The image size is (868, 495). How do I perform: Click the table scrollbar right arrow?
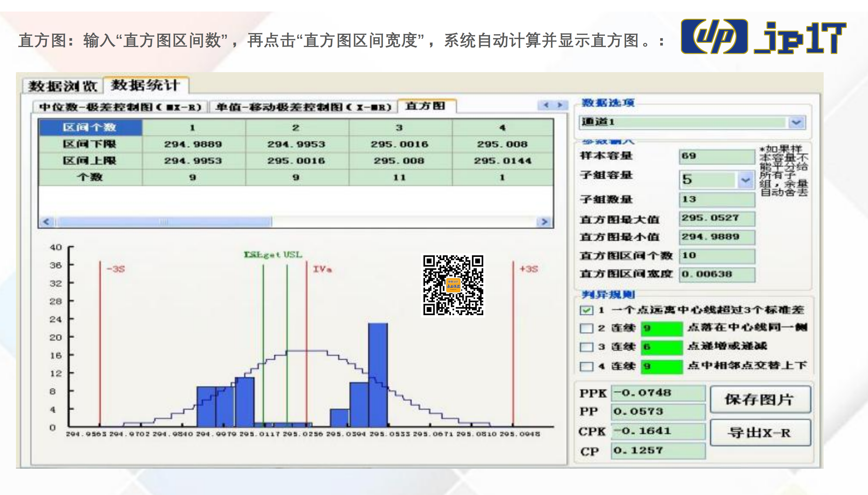pos(545,222)
